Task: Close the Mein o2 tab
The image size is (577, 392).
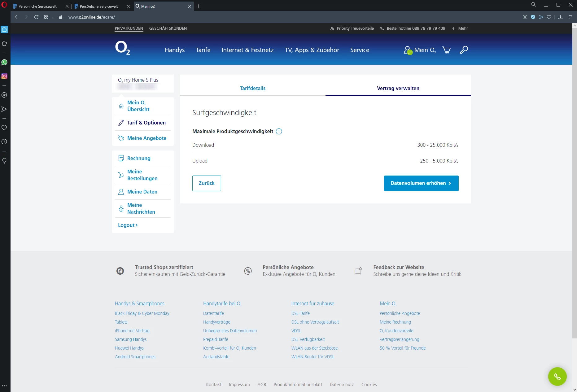Action: [190, 6]
